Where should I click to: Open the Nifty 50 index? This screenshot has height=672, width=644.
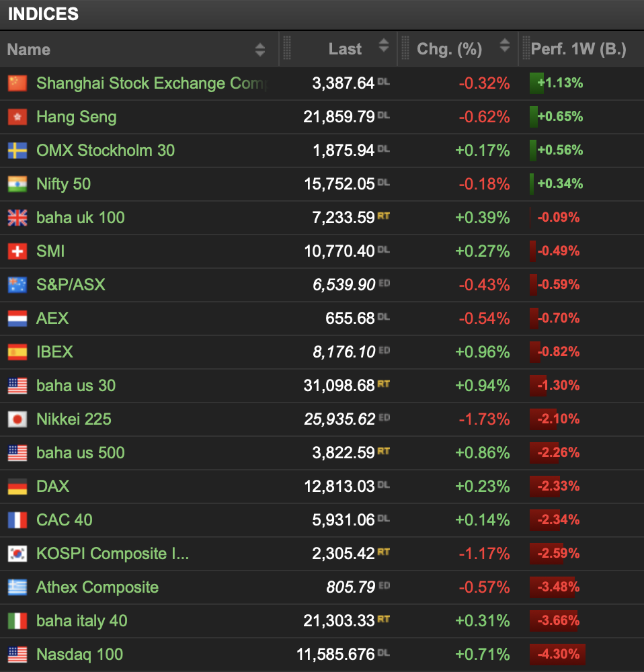pos(63,184)
